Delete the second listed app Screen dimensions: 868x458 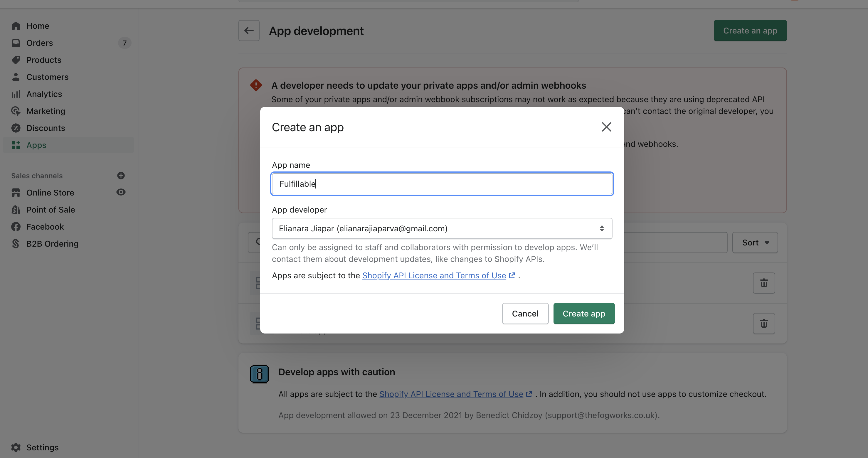coord(764,324)
